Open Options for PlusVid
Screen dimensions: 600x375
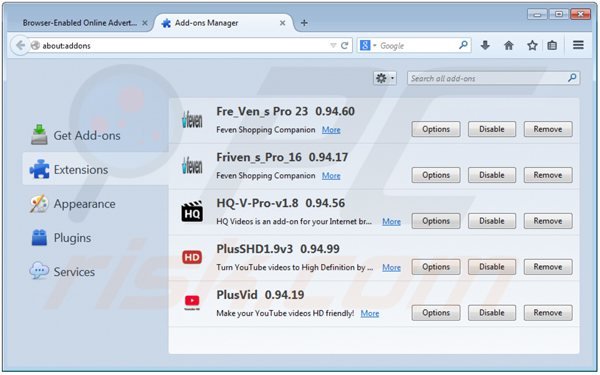436,313
